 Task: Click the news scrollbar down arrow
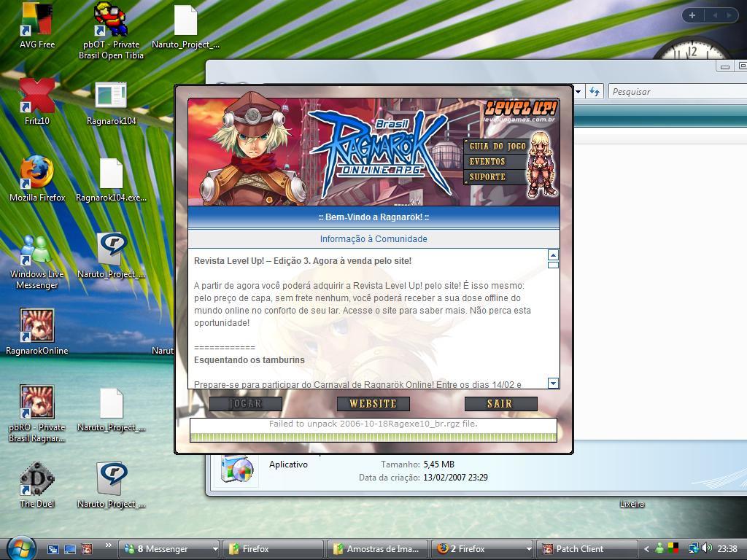[553, 383]
